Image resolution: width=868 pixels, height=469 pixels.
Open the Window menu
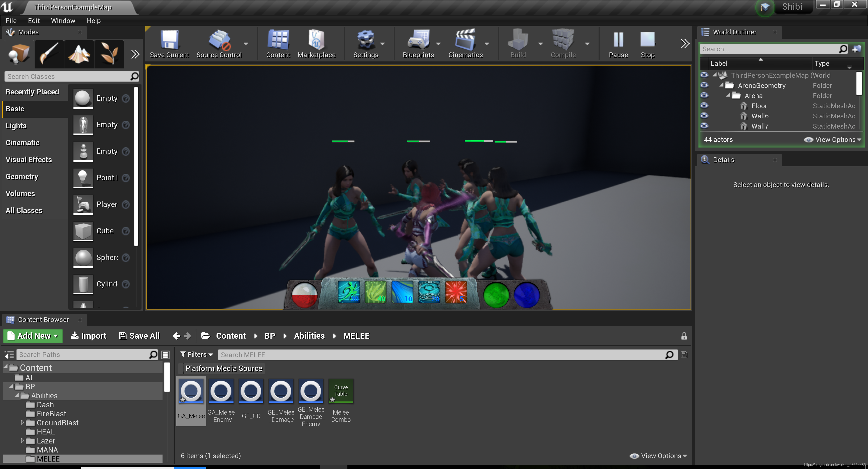[x=63, y=21]
